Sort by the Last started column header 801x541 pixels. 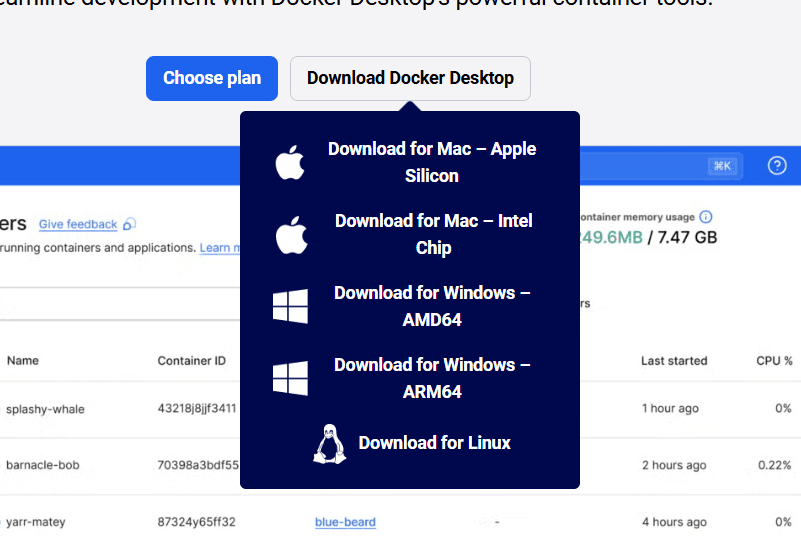[674, 361]
